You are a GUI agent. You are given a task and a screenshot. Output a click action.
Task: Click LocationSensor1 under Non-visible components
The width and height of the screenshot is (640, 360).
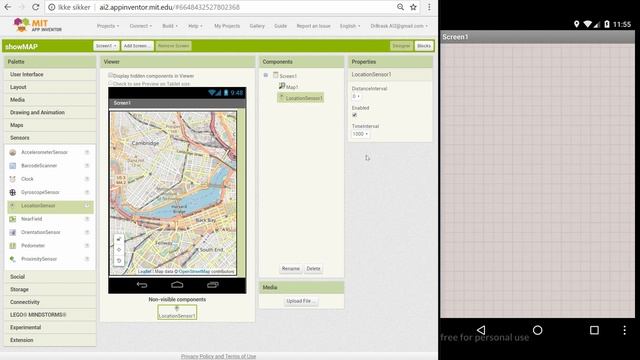click(177, 312)
